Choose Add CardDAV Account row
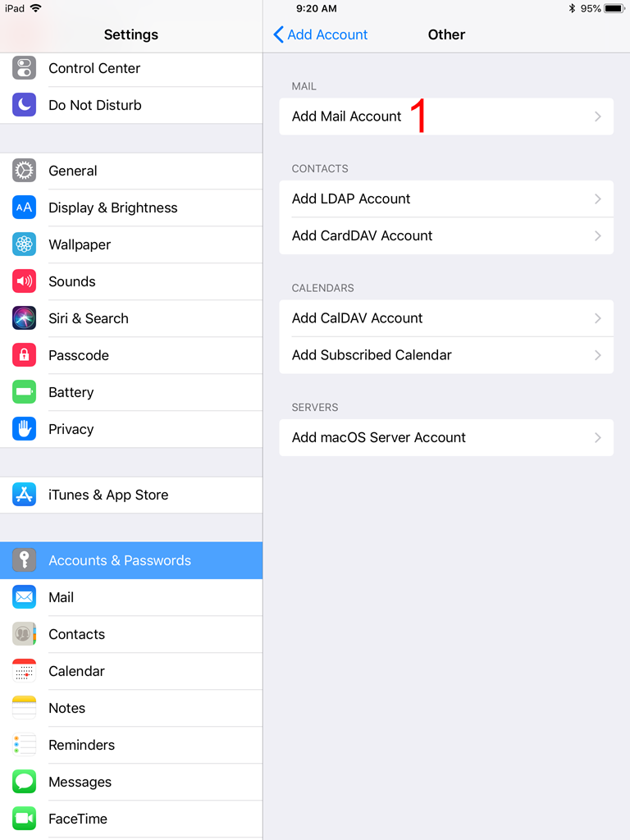 coord(446,235)
